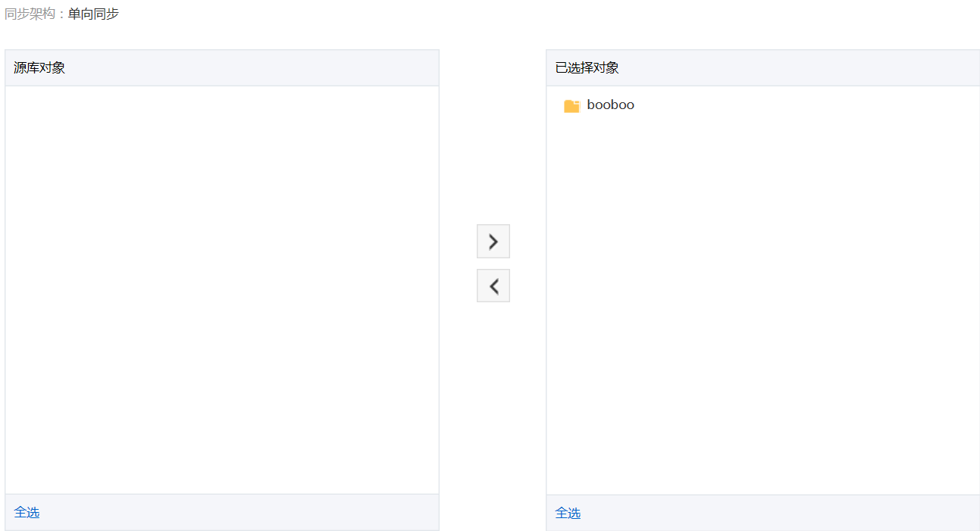Send booboo back to the 源库对象 list
The width and height of the screenshot is (980, 531).
pyautogui.click(x=493, y=286)
